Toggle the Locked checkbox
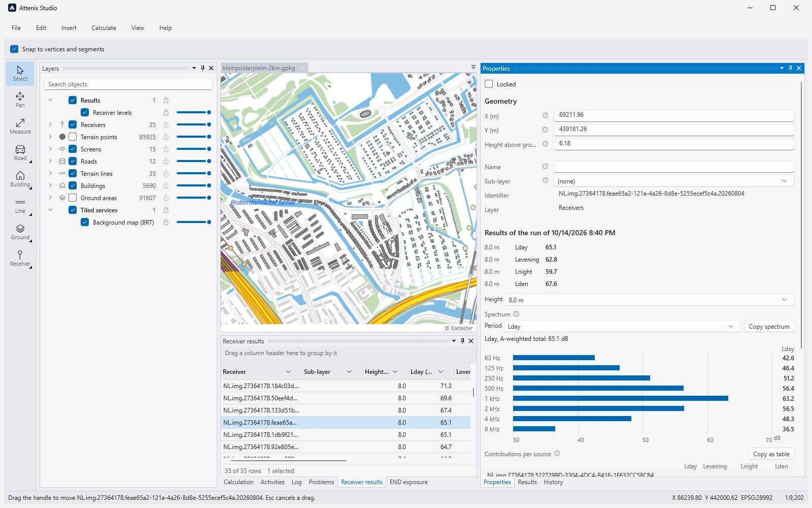 point(489,84)
